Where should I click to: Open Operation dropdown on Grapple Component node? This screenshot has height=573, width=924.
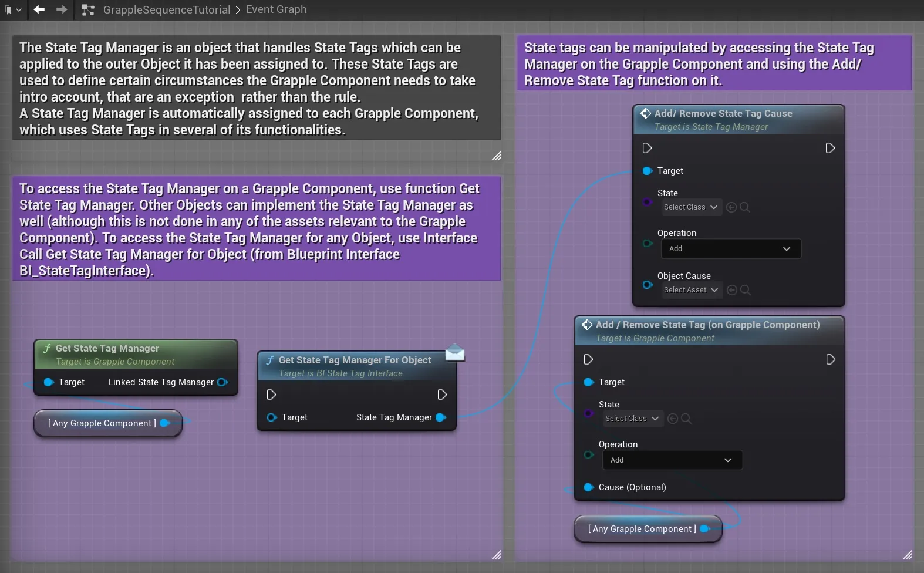[x=672, y=460]
